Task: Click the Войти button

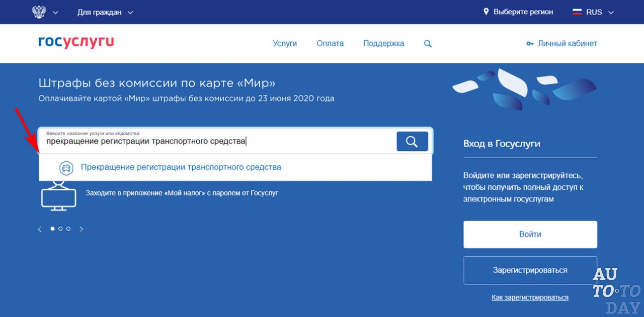Action: pyautogui.click(x=530, y=234)
